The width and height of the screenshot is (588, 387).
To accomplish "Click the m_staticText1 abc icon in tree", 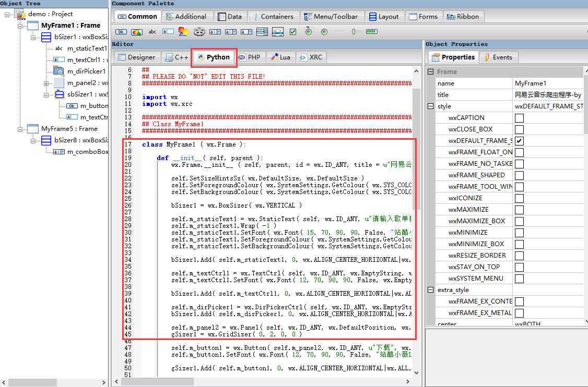I will click(59, 49).
